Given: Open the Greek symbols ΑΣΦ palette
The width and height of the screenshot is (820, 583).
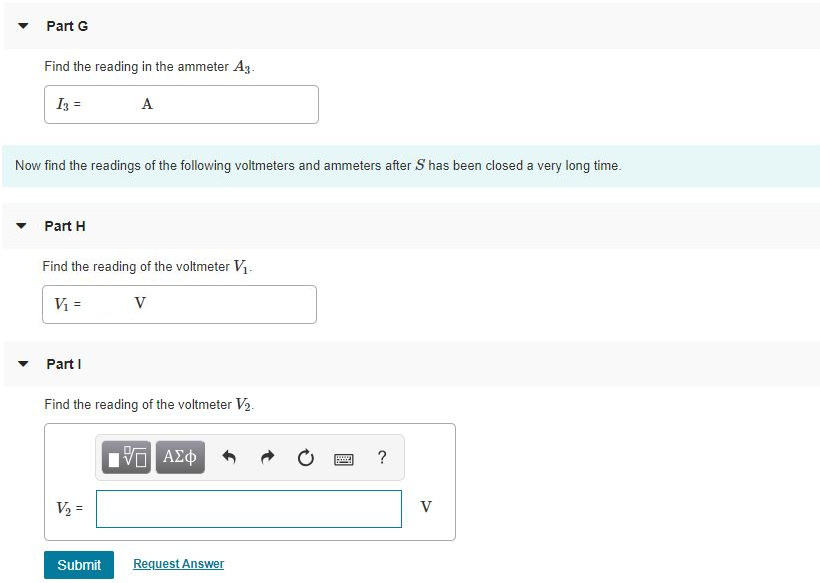Looking at the screenshot, I should (180, 458).
